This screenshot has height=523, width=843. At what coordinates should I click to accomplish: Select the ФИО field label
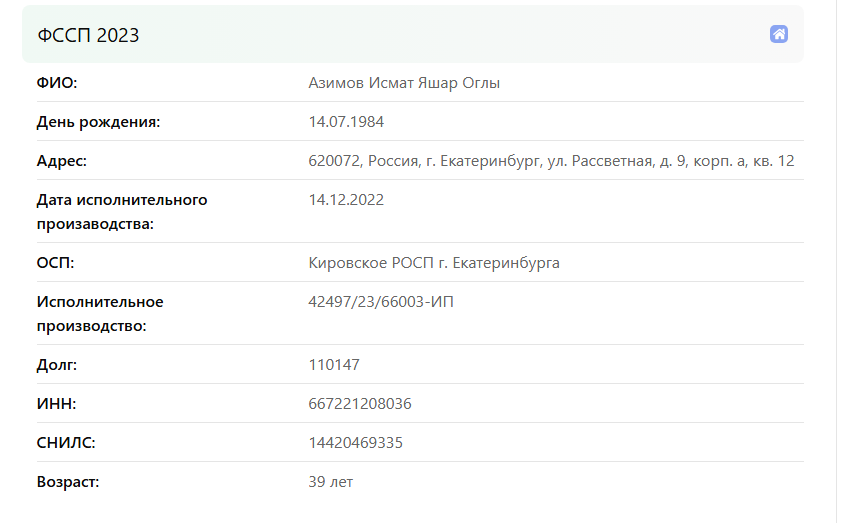click(57, 83)
